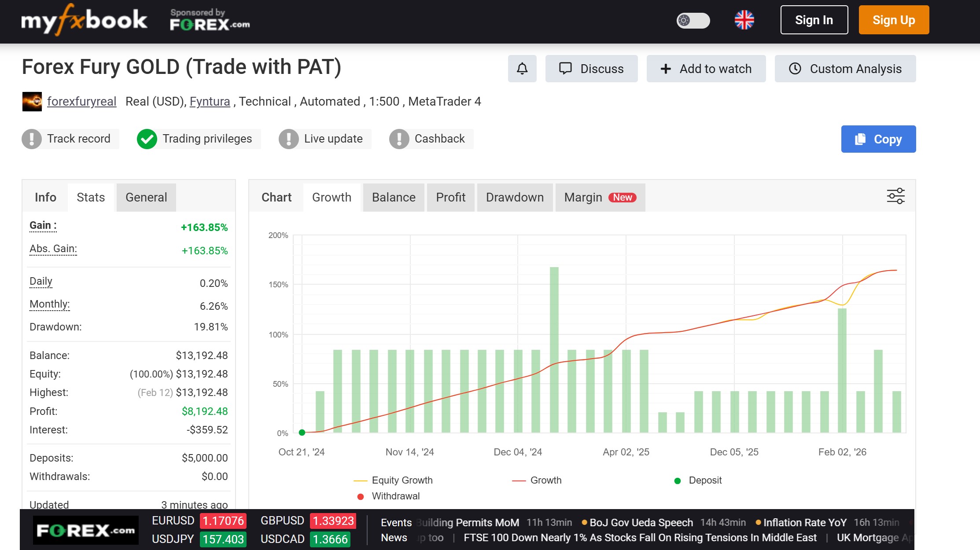Select the Growth chart tab

[x=332, y=198]
